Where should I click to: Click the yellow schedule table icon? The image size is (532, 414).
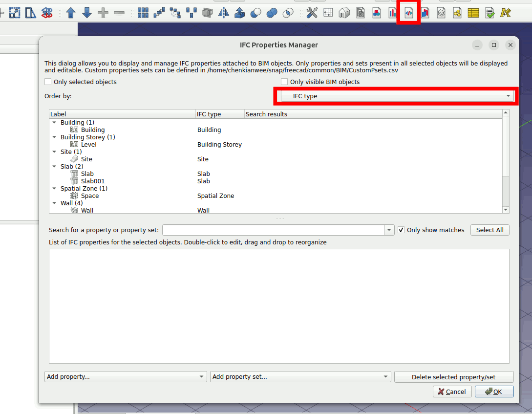(x=473, y=13)
